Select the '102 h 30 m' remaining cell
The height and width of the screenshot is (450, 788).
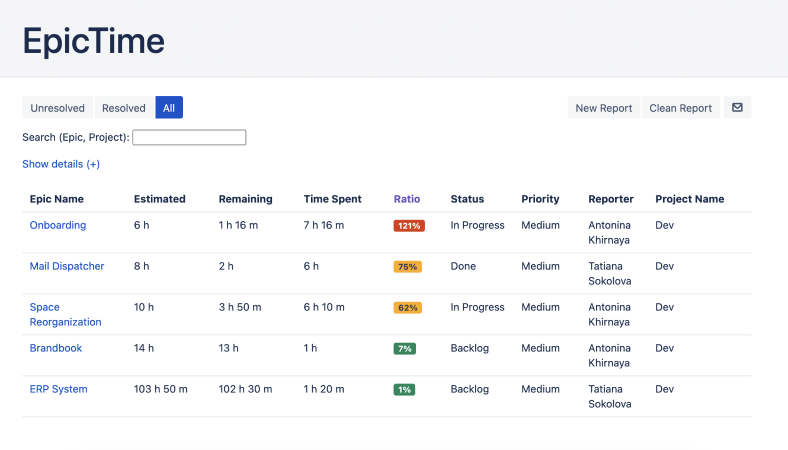click(245, 389)
